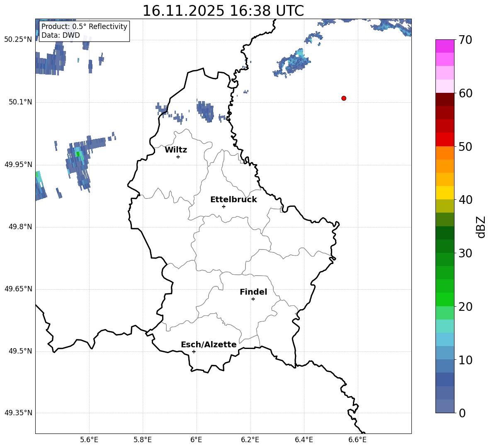Screen dimensions: 491x448
Task: Click the station cross marker at Wiltz
Action: (178, 157)
